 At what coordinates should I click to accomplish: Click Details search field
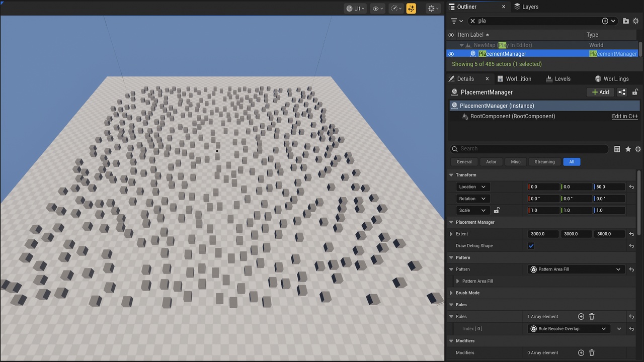pyautogui.click(x=529, y=149)
